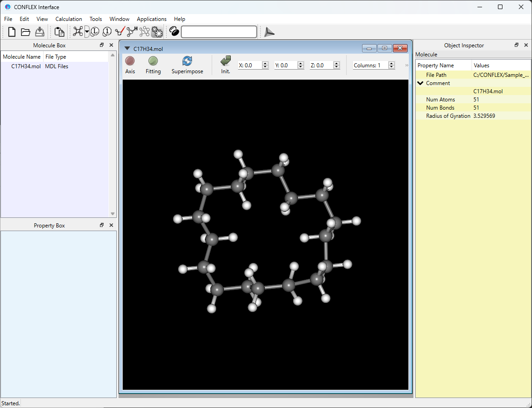The height and width of the screenshot is (408, 532).
Task: Open the molecule model style dropdown arrow
Action: pyautogui.click(x=87, y=32)
